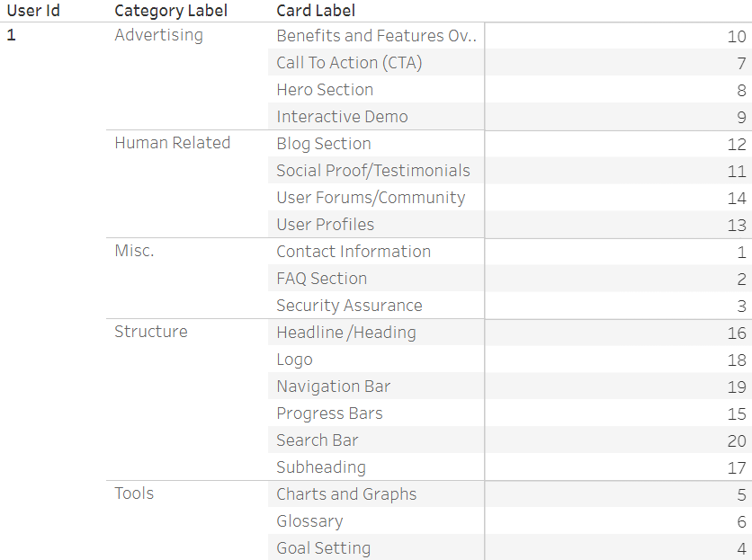Select the Advertising category label

click(159, 35)
